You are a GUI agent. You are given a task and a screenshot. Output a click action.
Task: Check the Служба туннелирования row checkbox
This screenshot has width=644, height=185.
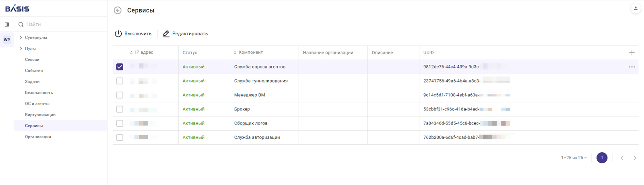point(120,81)
